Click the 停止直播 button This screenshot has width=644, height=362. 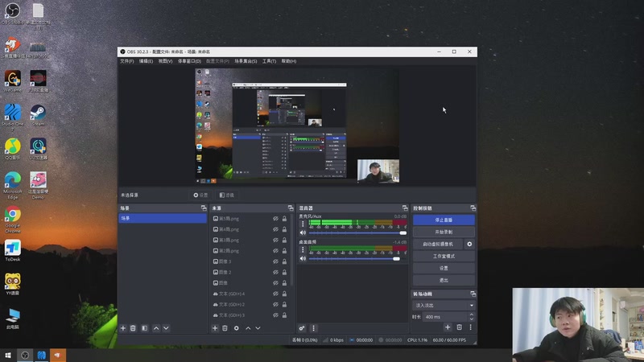point(444,220)
